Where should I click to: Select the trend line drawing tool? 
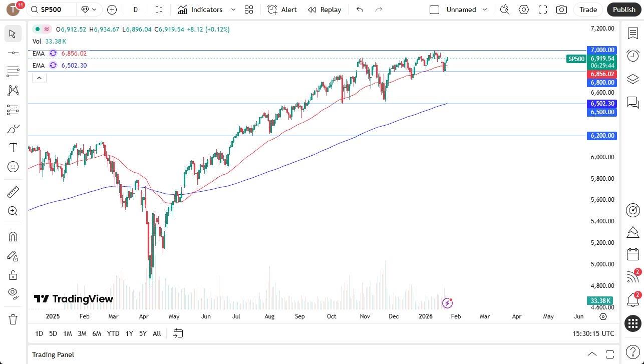(x=13, y=53)
